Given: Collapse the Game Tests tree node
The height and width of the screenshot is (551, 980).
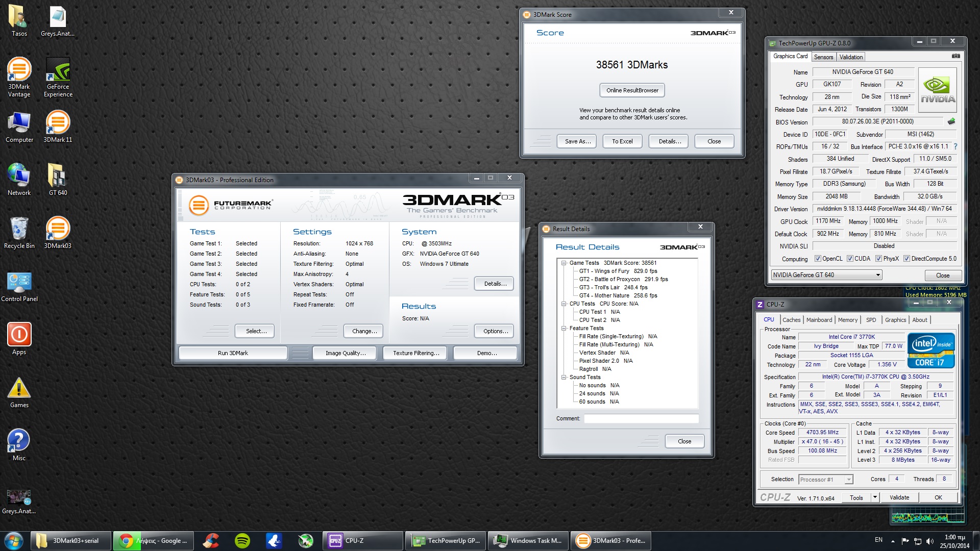Looking at the screenshot, I should coord(563,263).
